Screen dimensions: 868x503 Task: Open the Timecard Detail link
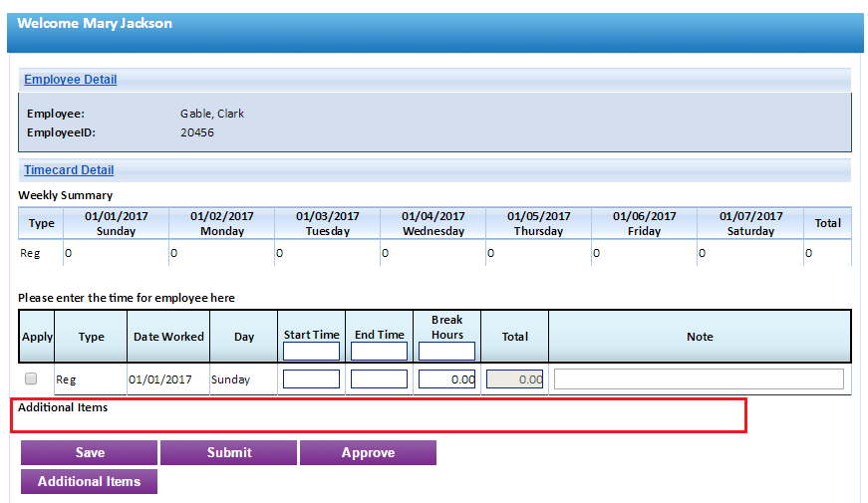pos(69,170)
